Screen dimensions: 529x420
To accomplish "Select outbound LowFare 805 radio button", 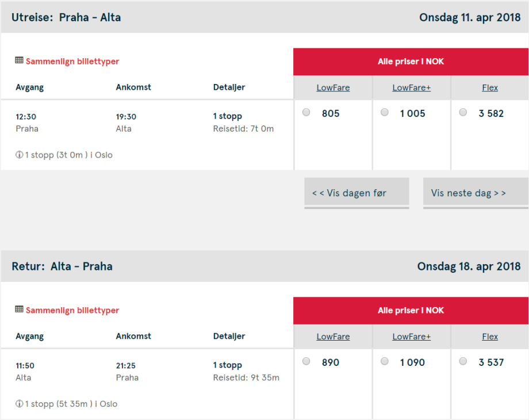I will [x=306, y=113].
